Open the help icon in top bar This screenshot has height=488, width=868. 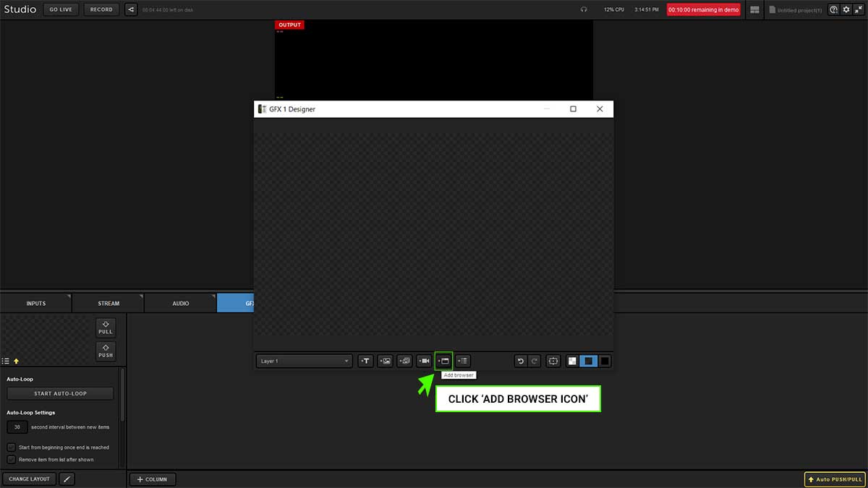834,10
